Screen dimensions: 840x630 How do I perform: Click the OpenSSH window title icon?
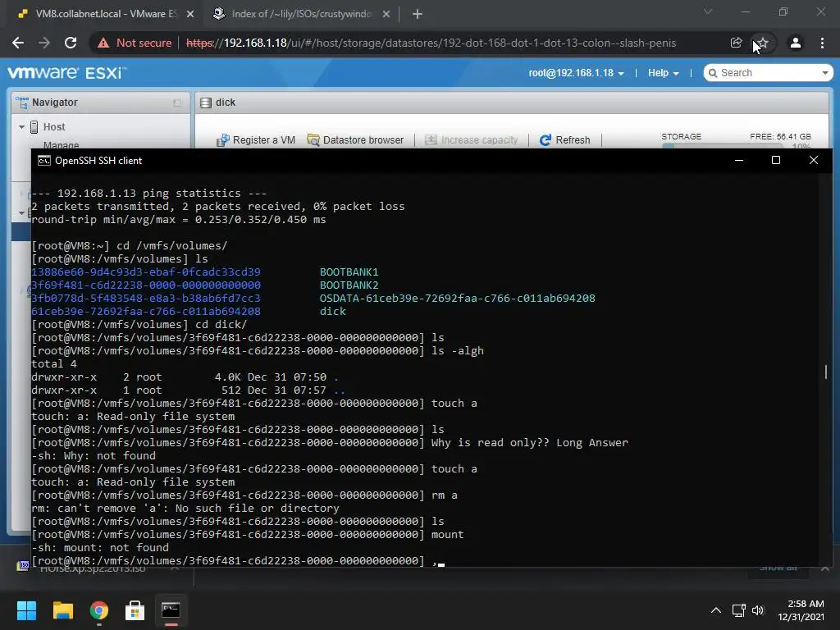click(x=44, y=161)
